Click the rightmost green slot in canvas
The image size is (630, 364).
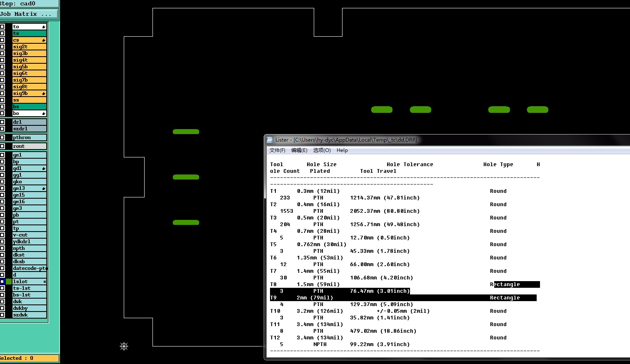pos(537,110)
